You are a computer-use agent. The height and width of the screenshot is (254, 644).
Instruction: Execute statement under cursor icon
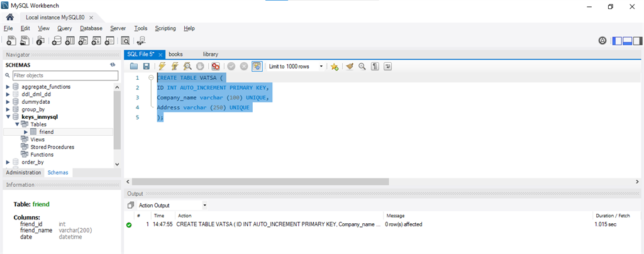[x=175, y=66]
